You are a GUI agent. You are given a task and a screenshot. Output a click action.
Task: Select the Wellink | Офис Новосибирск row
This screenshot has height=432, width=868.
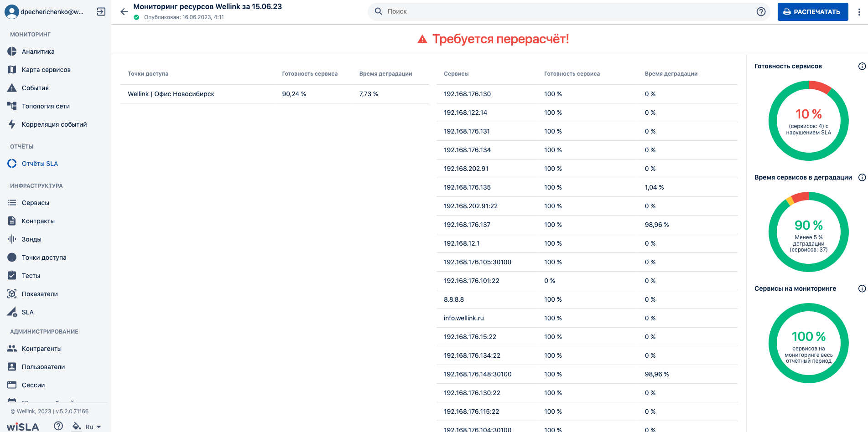[x=275, y=94]
